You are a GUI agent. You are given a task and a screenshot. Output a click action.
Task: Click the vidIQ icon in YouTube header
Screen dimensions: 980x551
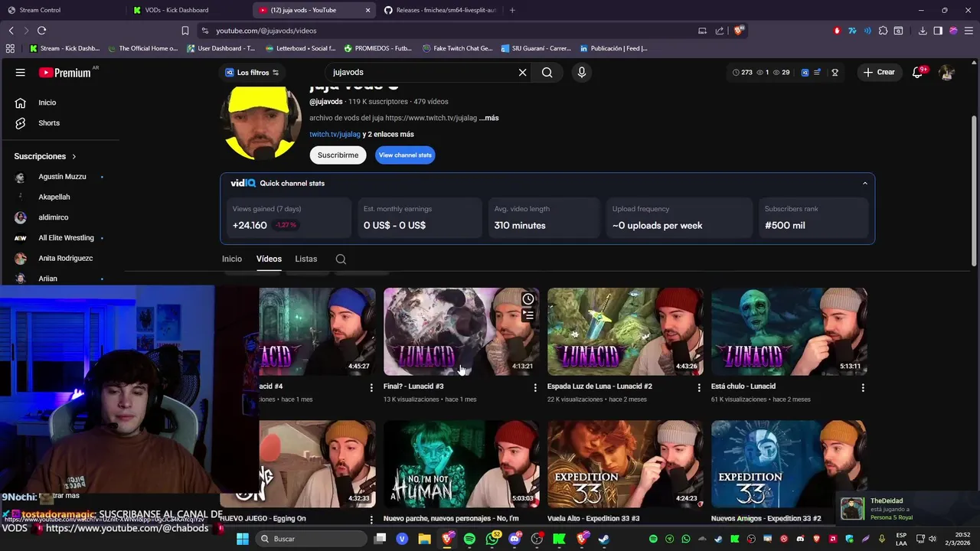pos(805,73)
